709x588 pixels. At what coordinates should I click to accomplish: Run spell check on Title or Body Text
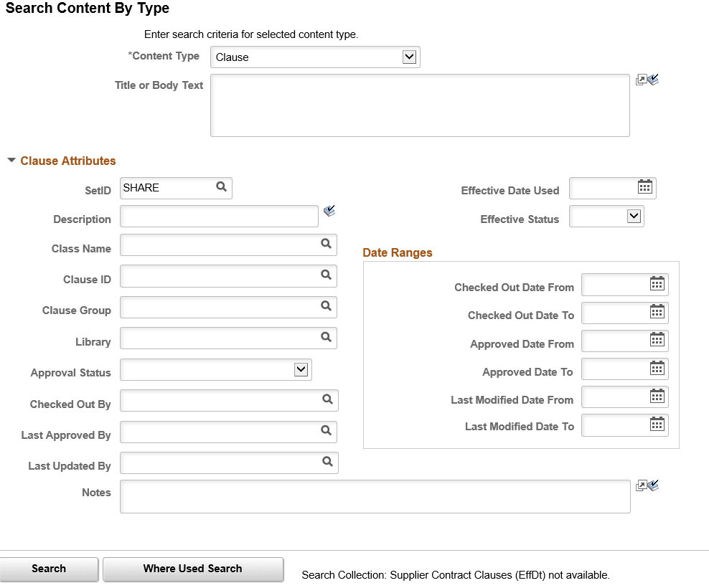tap(652, 79)
